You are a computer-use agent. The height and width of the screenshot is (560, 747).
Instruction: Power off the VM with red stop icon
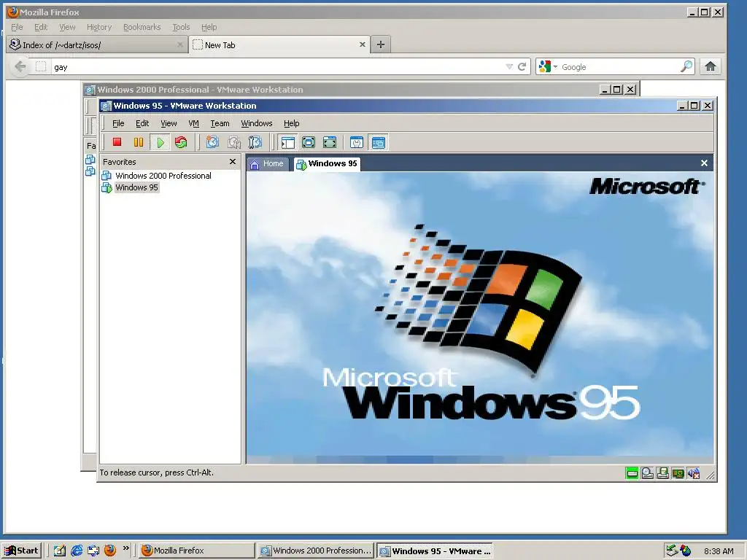point(117,142)
